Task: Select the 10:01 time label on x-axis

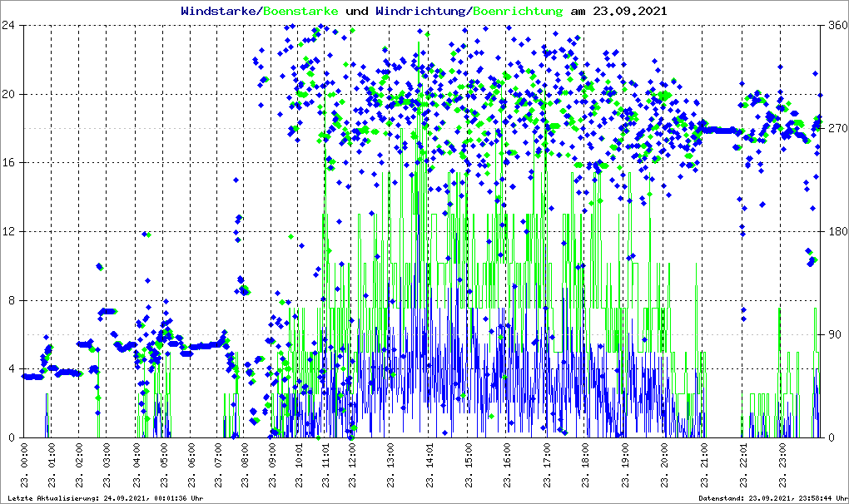Action: coord(301,467)
